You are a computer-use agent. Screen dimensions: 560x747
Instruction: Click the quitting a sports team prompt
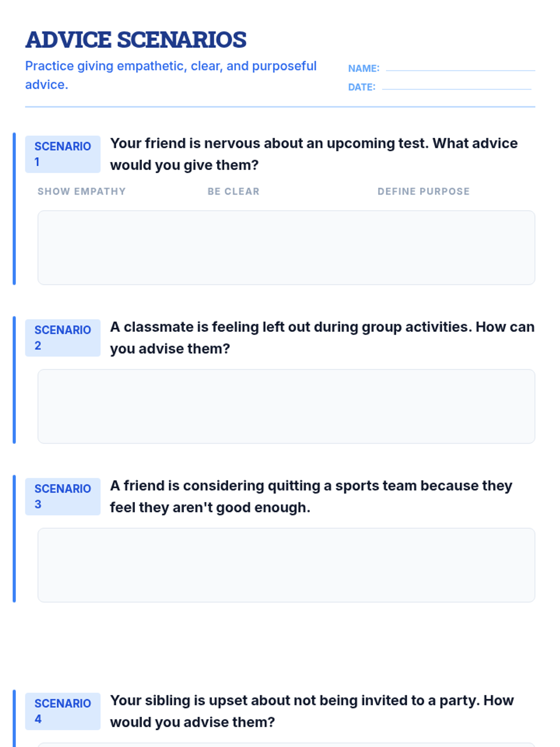[x=311, y=496]
